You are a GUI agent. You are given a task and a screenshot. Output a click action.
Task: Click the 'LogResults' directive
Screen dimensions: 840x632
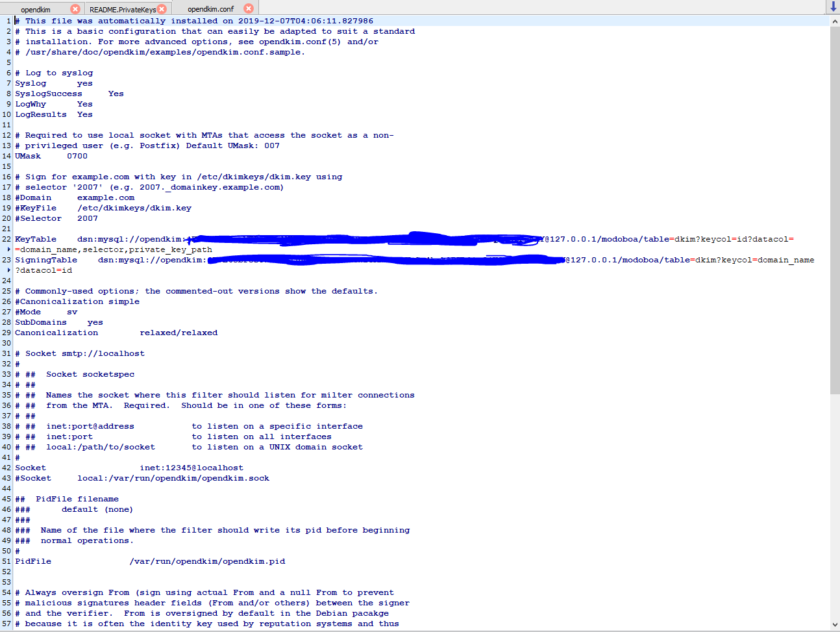[x=41, y=114]
